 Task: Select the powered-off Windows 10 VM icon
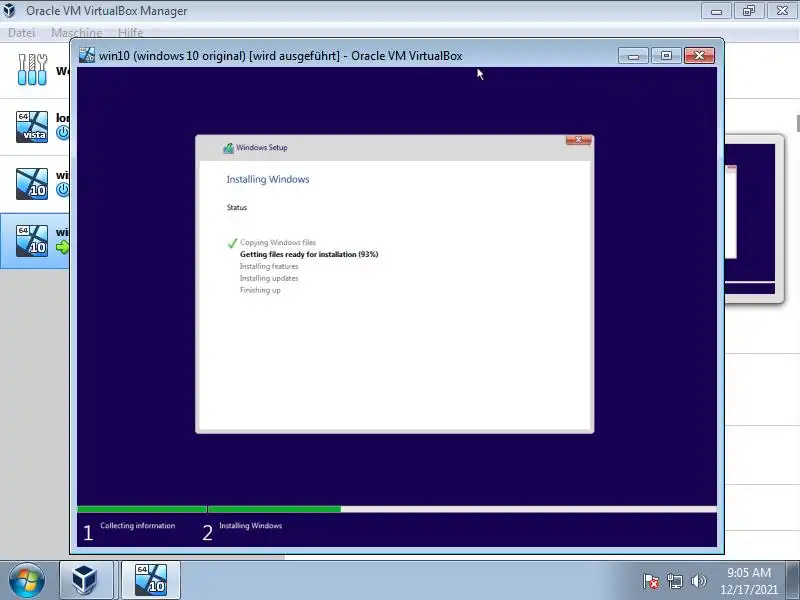32,184
